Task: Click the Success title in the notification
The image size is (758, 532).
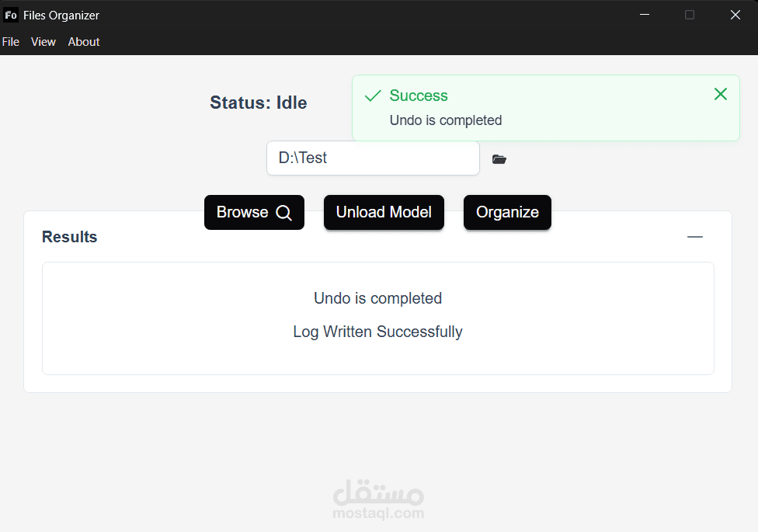Action: [419, 96]
